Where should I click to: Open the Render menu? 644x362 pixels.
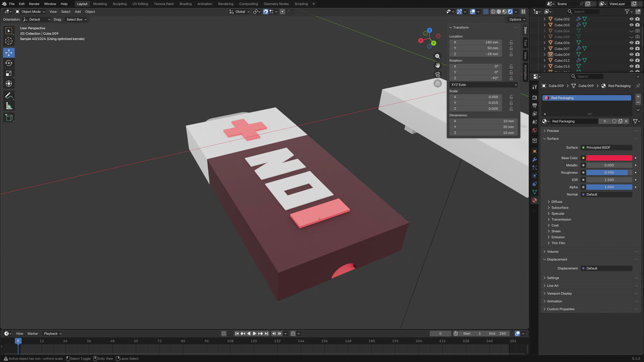pos(35,4)
